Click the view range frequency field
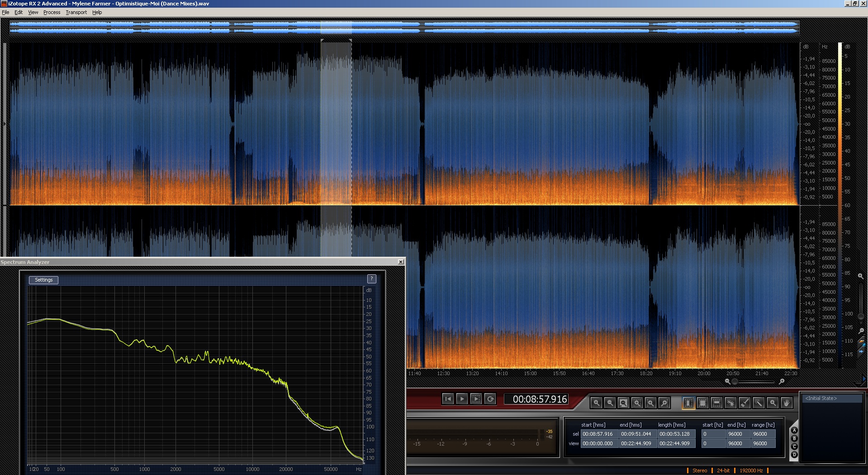 pos(763,443)
